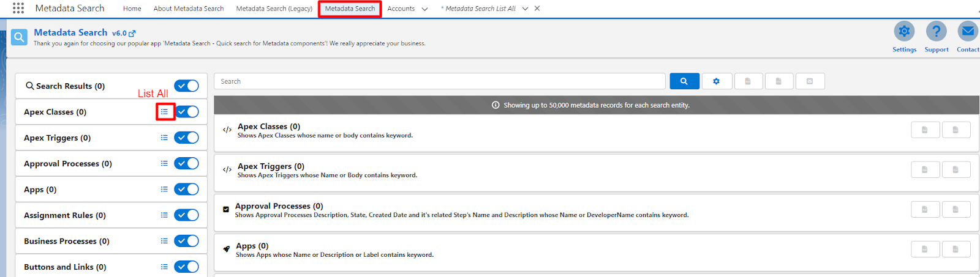The height and width of the screenshot is (277, 980).
Task: Click second export icon in Apps card
Action: pos(956,249)
